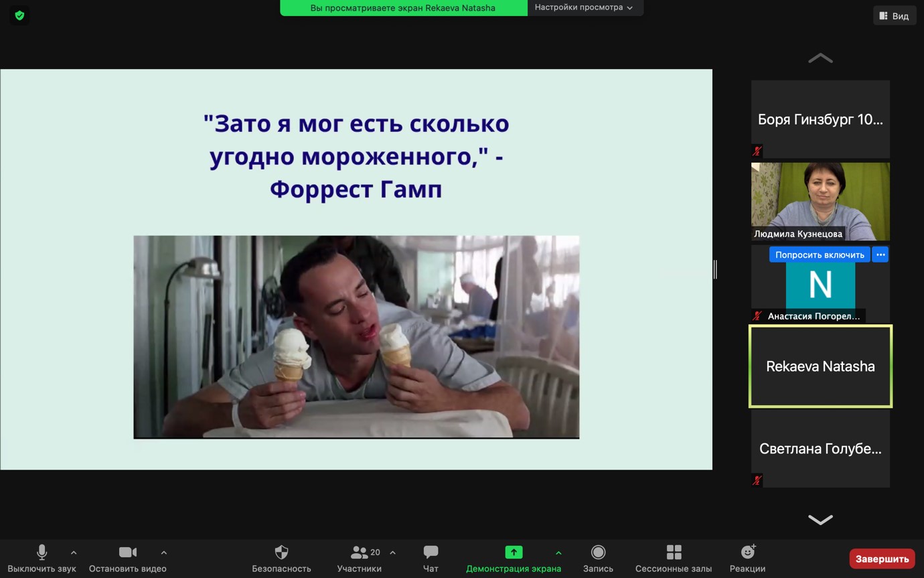
Task: Click the Forrest Gump ice cream image on slide
Action: [x=356, y=337]
